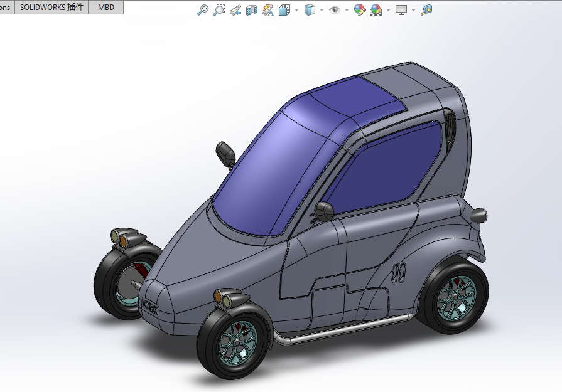Switch to the SOLIDWORKS 插件 tab

click(x=51, y=8)
